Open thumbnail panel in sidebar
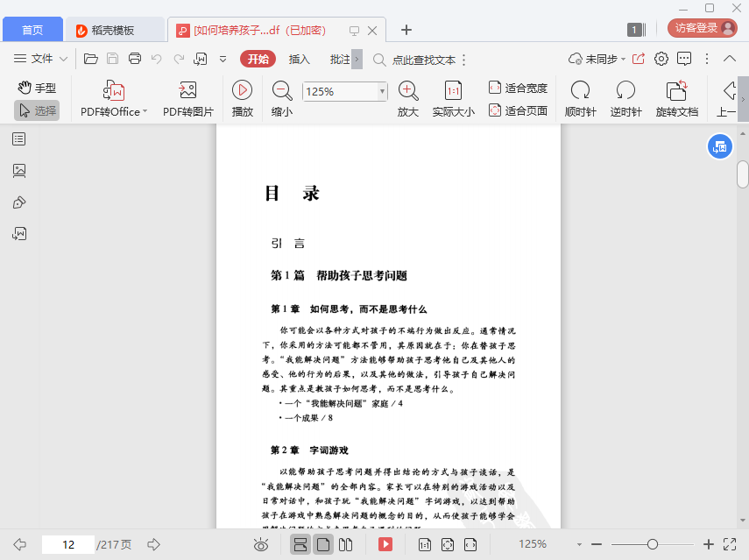749x560 pixels. click(19, 171)
